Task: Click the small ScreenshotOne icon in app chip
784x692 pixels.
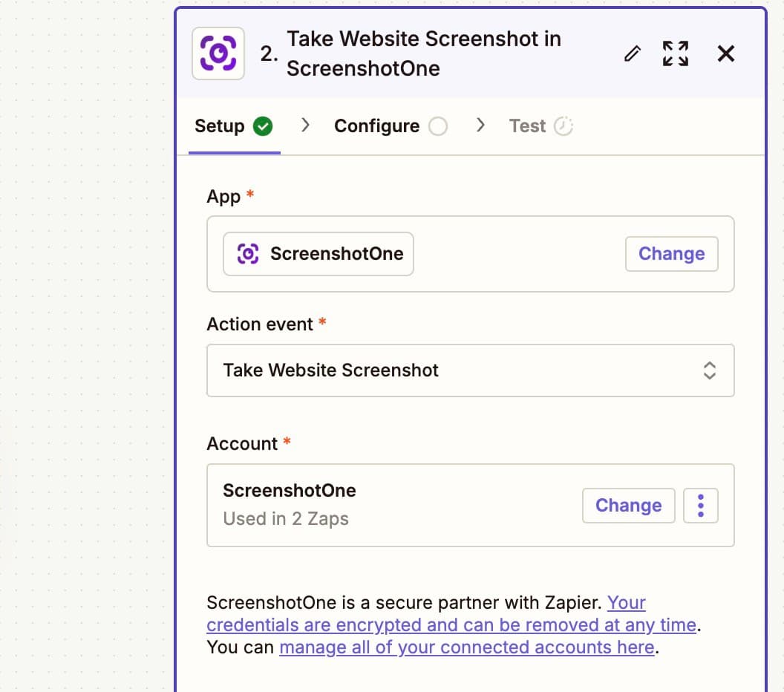Action: [247, 253]
